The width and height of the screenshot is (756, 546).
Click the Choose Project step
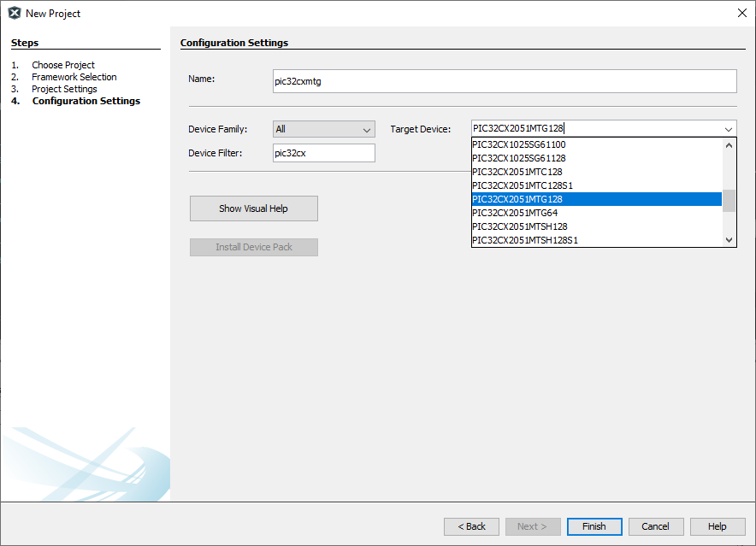pos(63,65)
